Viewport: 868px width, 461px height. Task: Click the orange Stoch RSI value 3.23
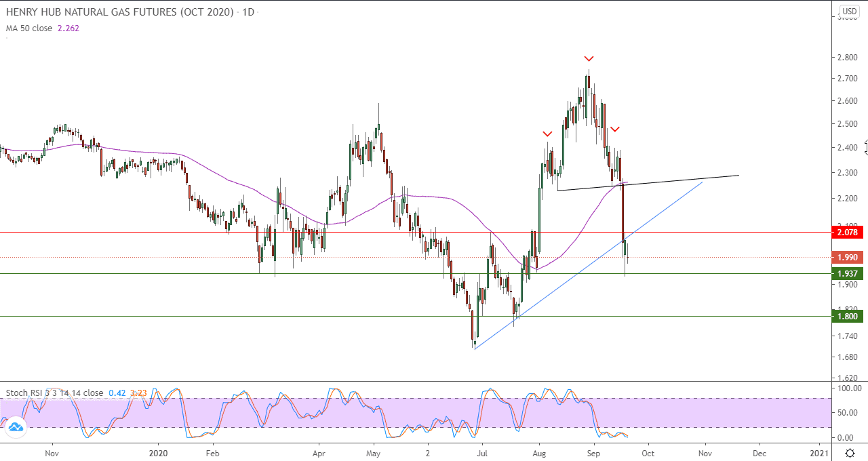138,393
